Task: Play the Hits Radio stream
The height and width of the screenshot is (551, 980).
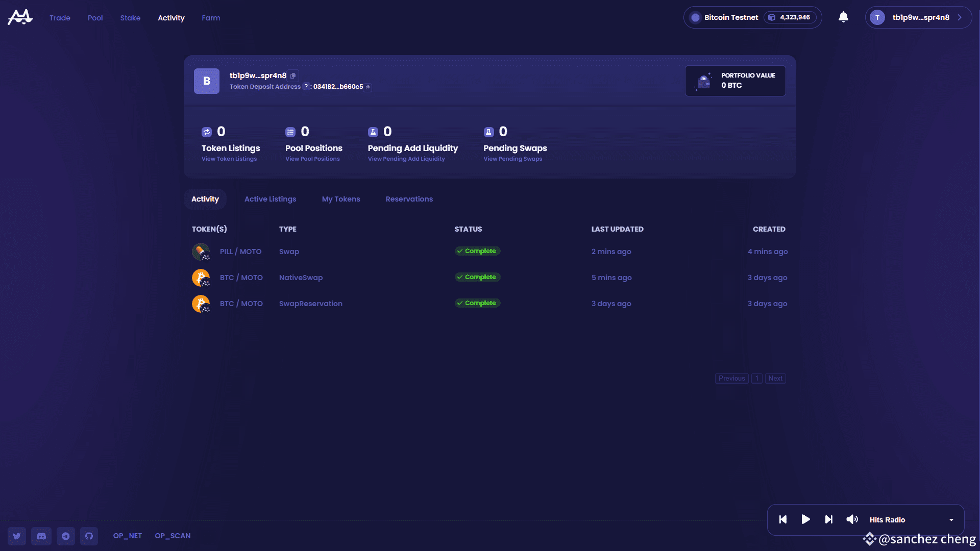Action: pyautogui.click(x=805, y=519)
